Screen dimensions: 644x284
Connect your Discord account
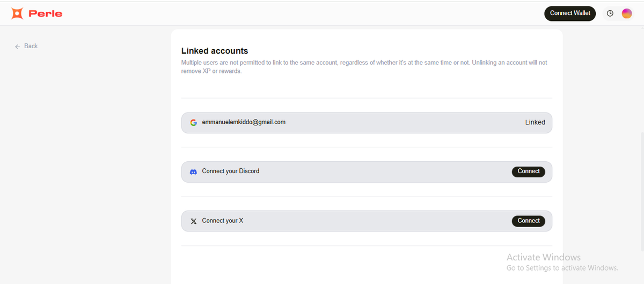point(529,171)
